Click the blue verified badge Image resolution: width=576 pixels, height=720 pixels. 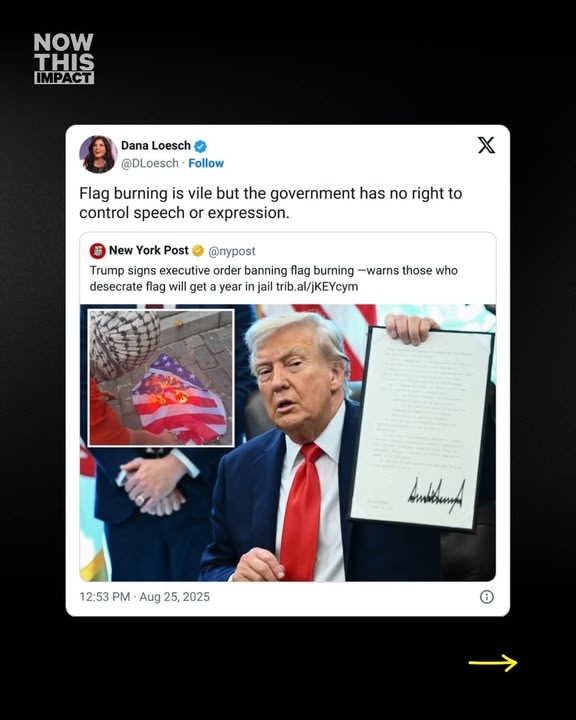[x=200, y=146]
